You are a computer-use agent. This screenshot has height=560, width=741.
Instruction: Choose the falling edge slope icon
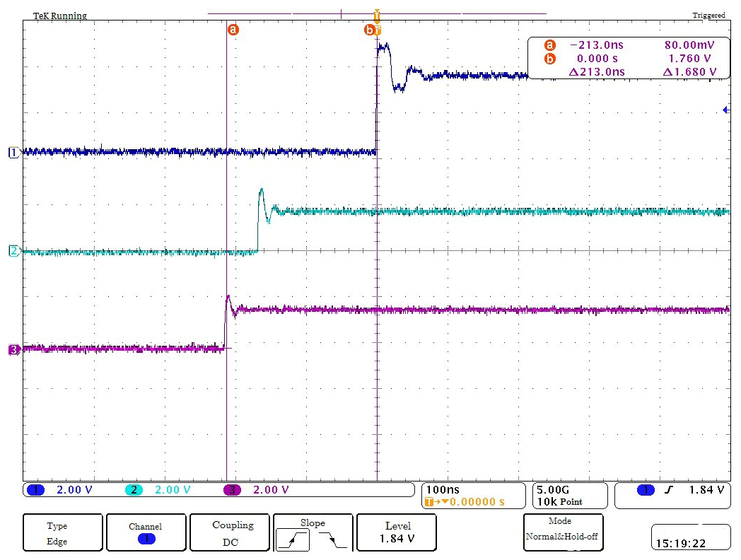pos(332,541)
